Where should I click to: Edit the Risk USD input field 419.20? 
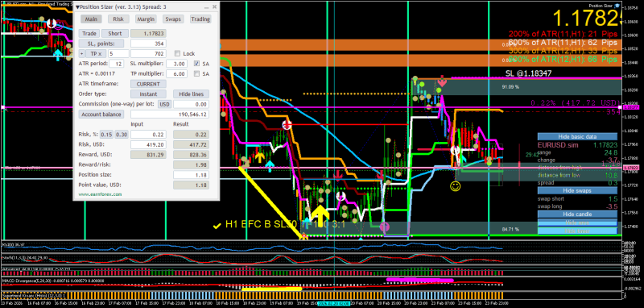coord(148,145)
